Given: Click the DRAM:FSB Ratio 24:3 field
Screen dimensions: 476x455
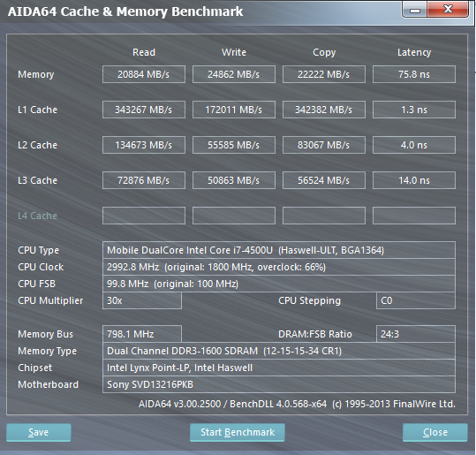Looking at the screenshot, I should [416, 334].
